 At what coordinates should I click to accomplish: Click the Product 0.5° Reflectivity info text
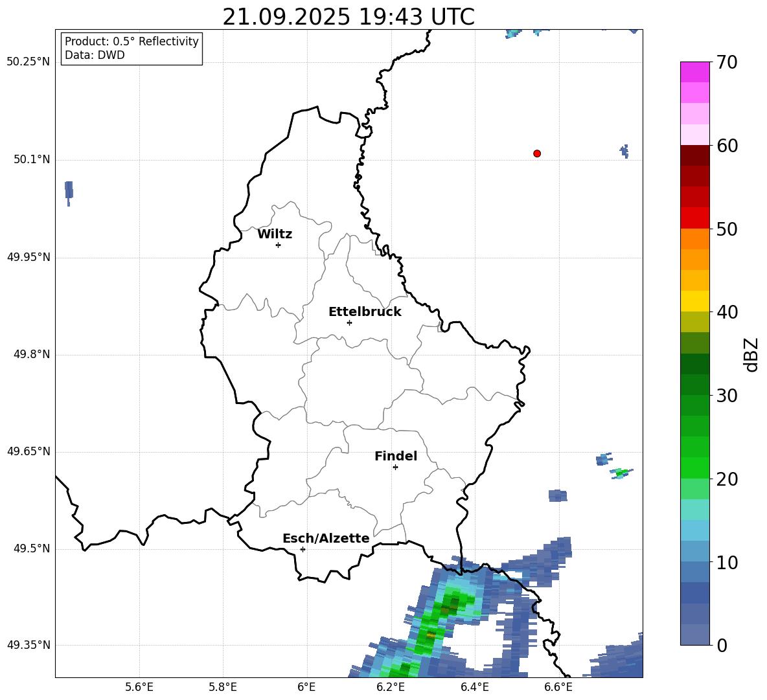(x=132, y=41)
